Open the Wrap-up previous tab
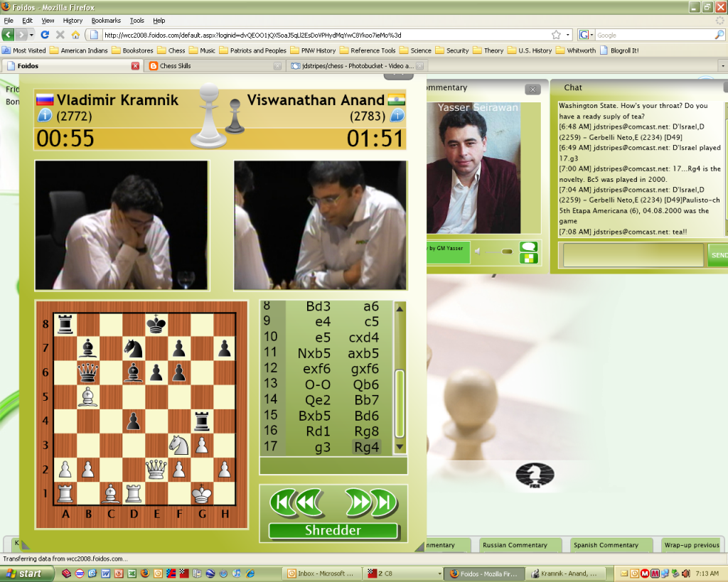 click(692, 545)
